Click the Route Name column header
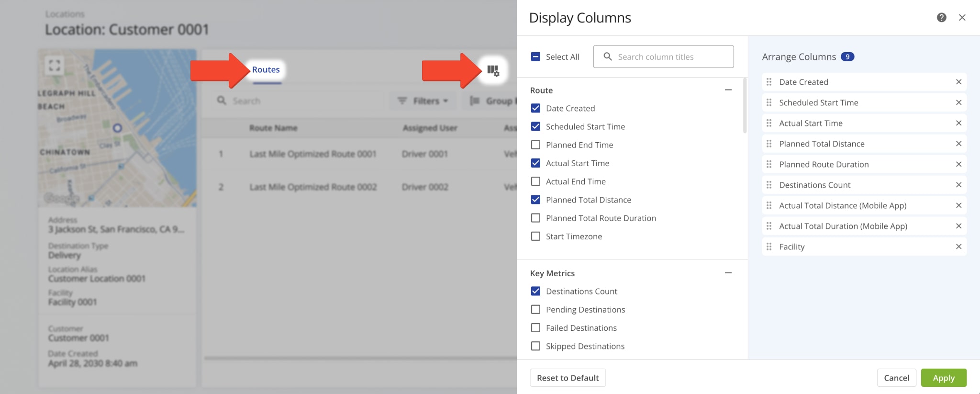The image size is (980, 394). (273, 128)
